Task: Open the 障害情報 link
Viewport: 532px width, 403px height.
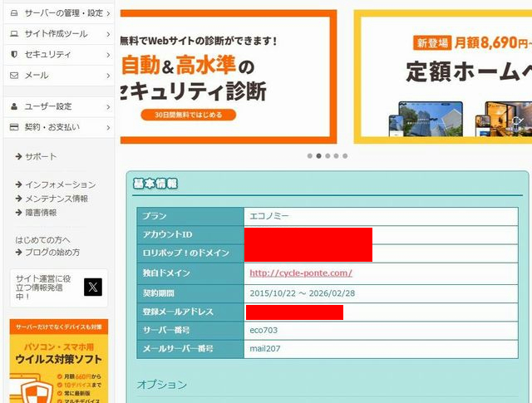Action: click(x=41, y=213)
